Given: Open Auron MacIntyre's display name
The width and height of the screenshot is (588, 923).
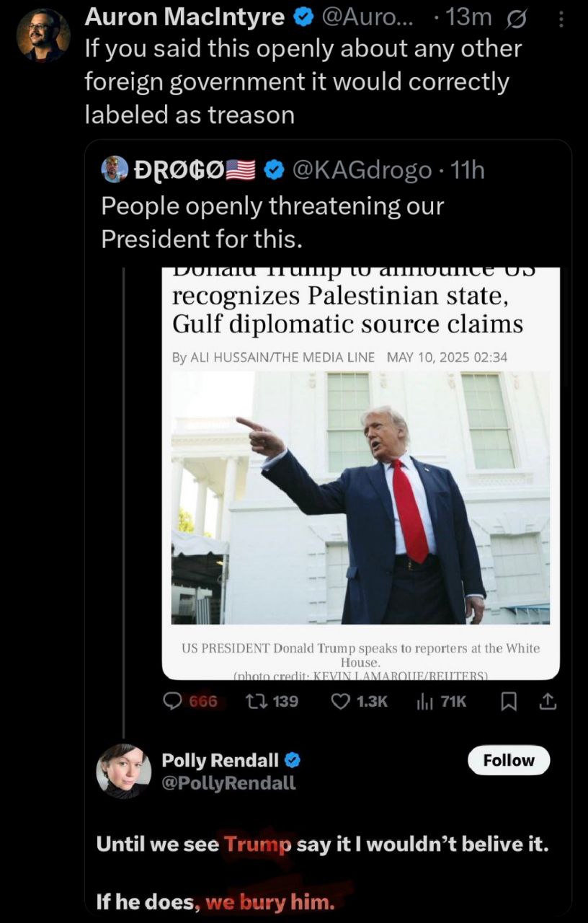Looking at the screenshot, I should 184,17.
